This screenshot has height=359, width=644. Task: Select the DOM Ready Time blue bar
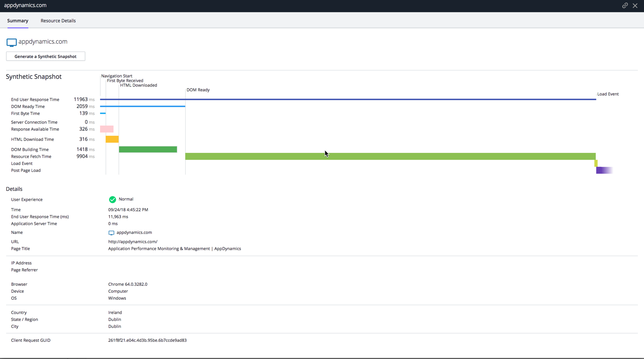coord(143,107)
